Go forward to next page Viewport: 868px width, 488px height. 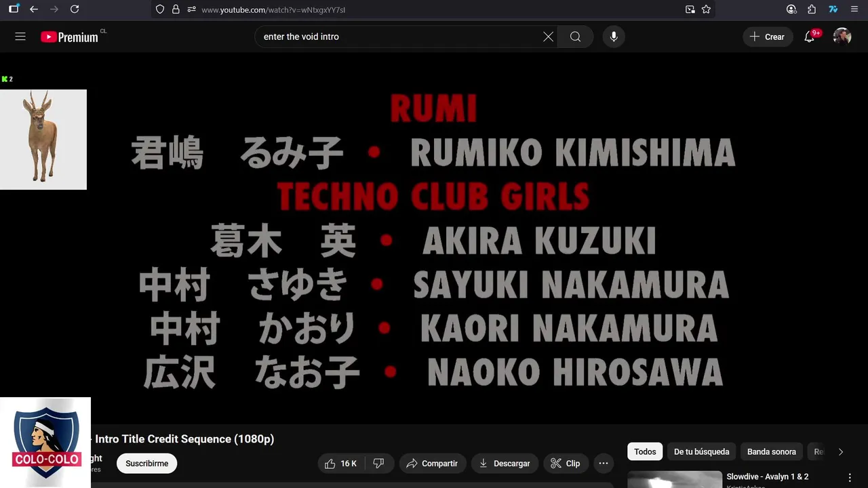click(x=54, y=9)
